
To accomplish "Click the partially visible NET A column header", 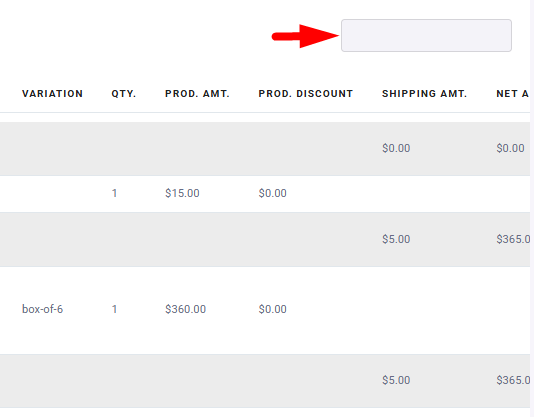I will (x=513, y=94).
